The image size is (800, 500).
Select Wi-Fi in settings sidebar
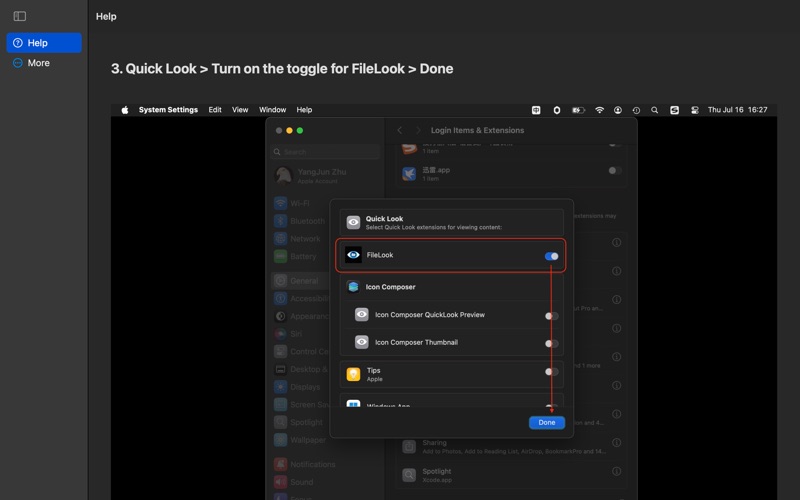[301, 203]
